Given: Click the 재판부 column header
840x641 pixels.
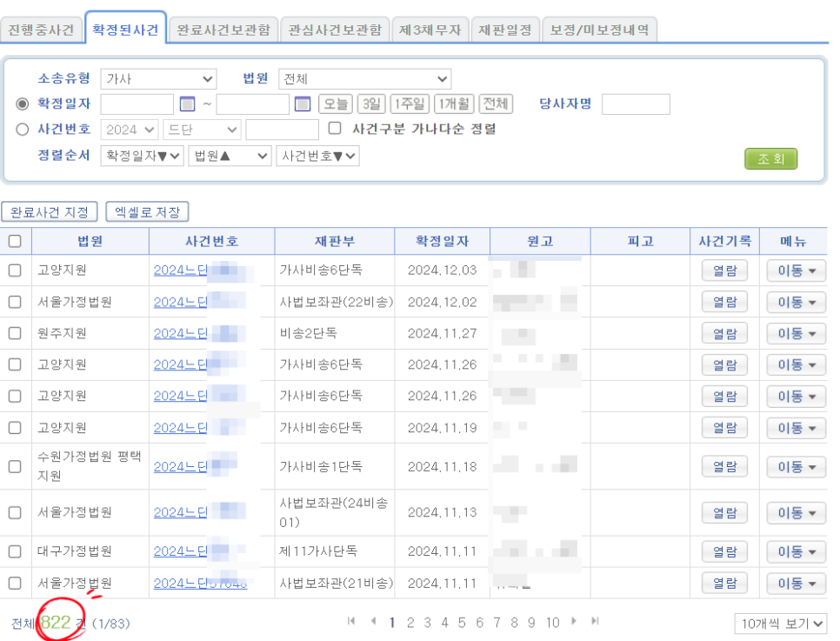Looking at the screenshot, I should click(335, 241).
